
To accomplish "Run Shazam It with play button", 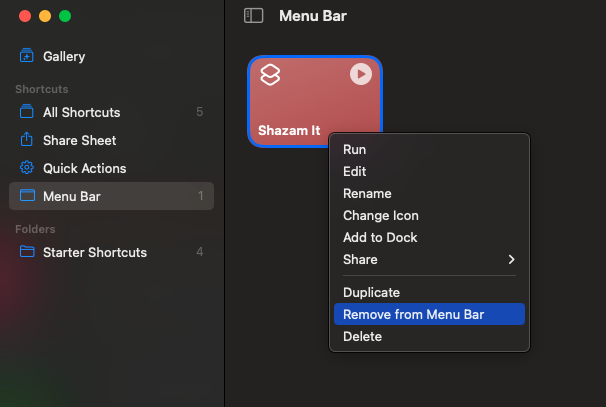I will (361, 74).
